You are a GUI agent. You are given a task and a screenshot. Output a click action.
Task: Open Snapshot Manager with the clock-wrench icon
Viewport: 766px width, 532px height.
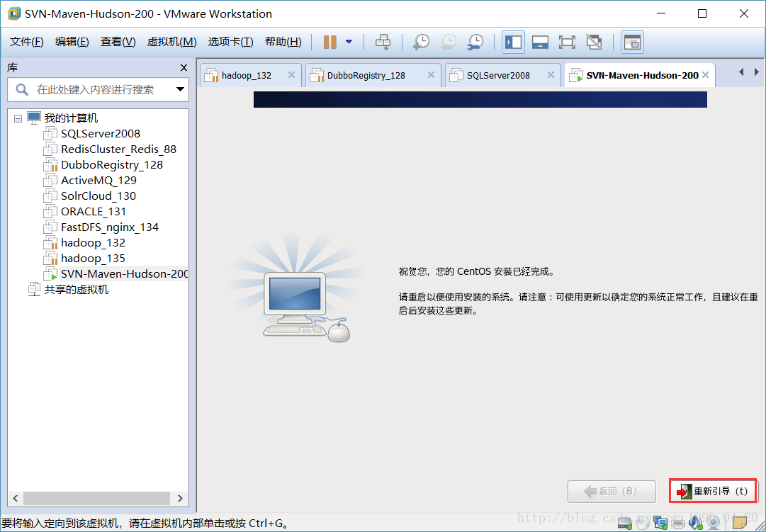(475, 42)
